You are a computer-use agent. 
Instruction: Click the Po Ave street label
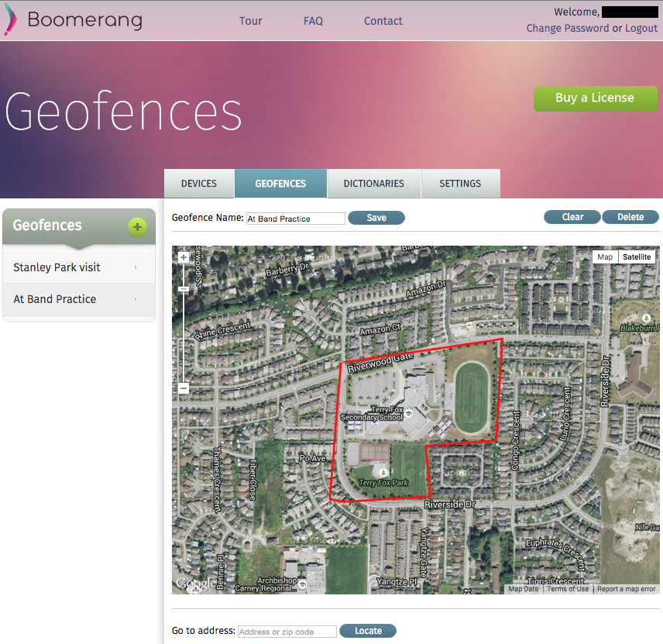(312, 458)
